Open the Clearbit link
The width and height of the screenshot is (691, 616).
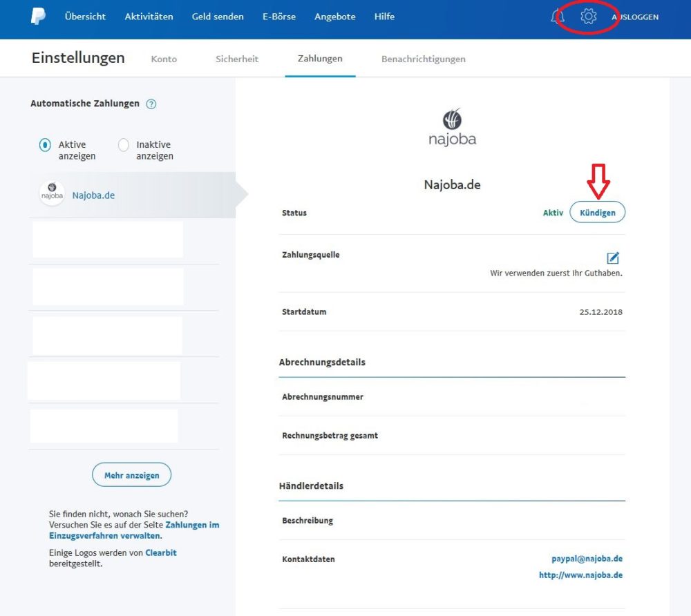161,552
